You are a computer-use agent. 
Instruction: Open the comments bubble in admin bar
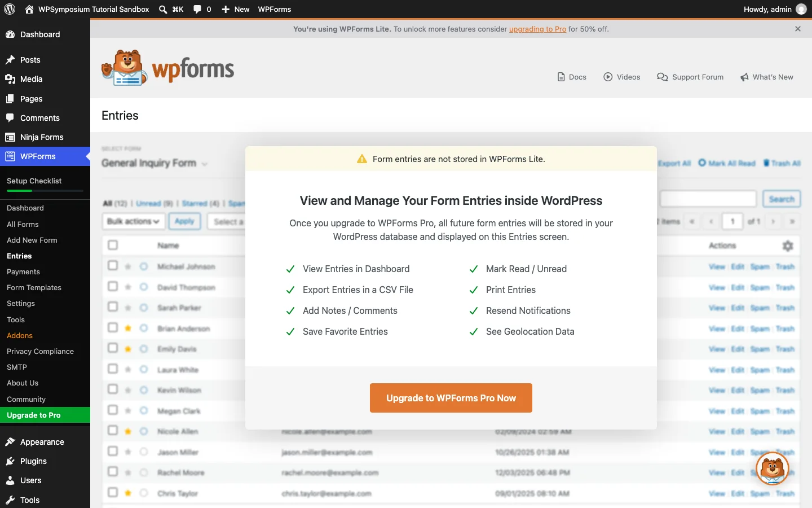pyautogui.click(x=197, y=9)
